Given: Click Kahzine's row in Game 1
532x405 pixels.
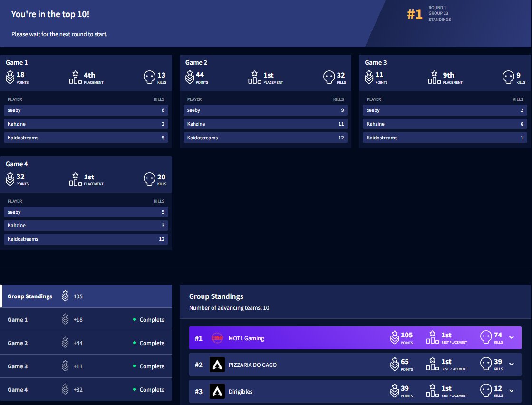Looking at the screenshot, I should click(86, 124).
